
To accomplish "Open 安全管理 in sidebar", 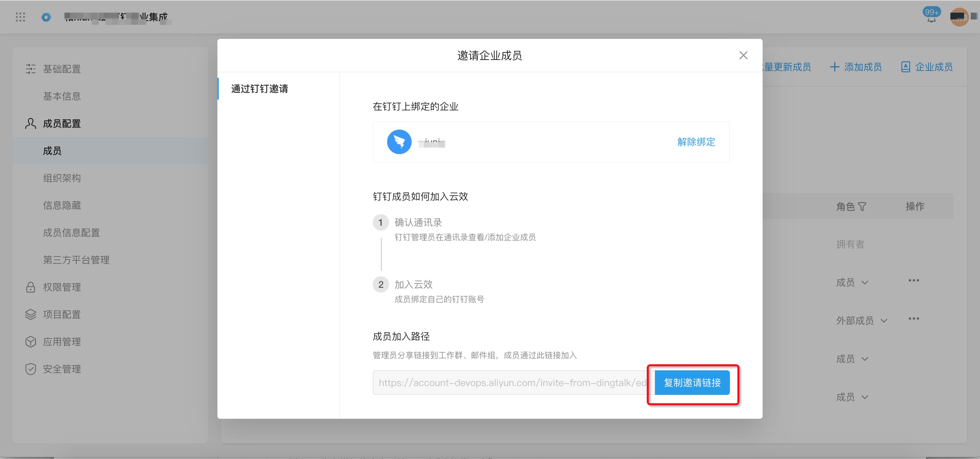I will tap(62, 369).
